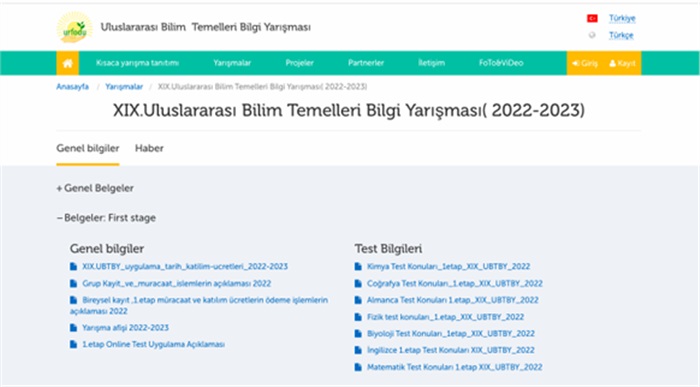Expand the Genel Belgeler section
Screen dimensions: 700x387
coord(95,188)
